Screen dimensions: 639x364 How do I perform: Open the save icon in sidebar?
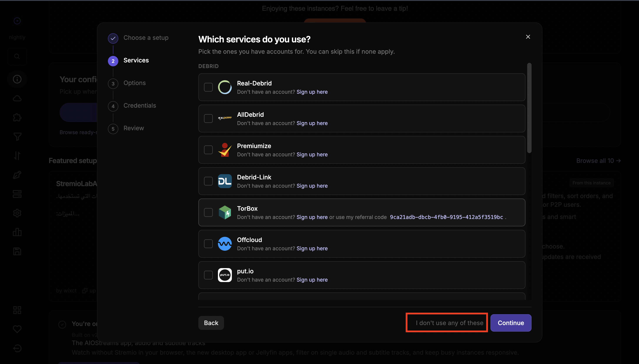tap(17, 252)
